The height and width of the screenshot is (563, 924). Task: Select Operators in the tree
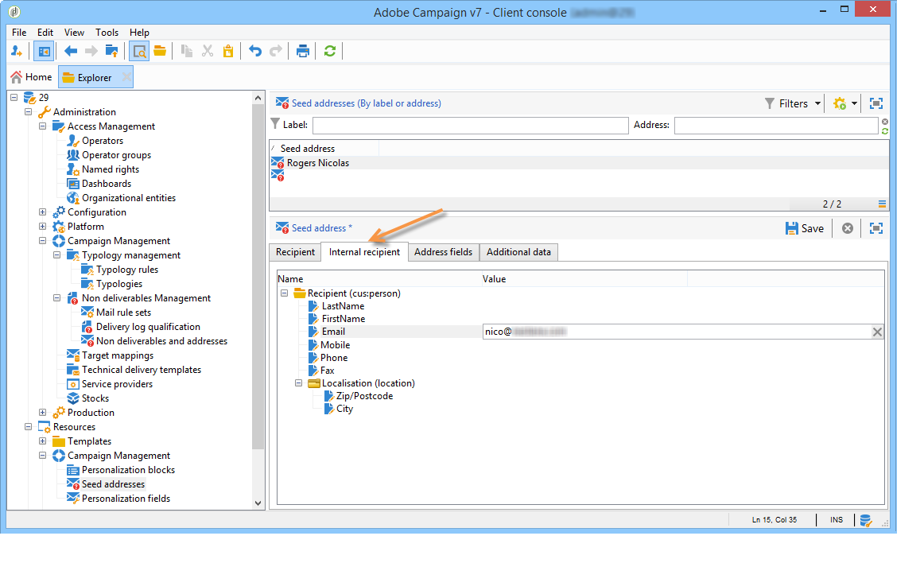[103, 140]
